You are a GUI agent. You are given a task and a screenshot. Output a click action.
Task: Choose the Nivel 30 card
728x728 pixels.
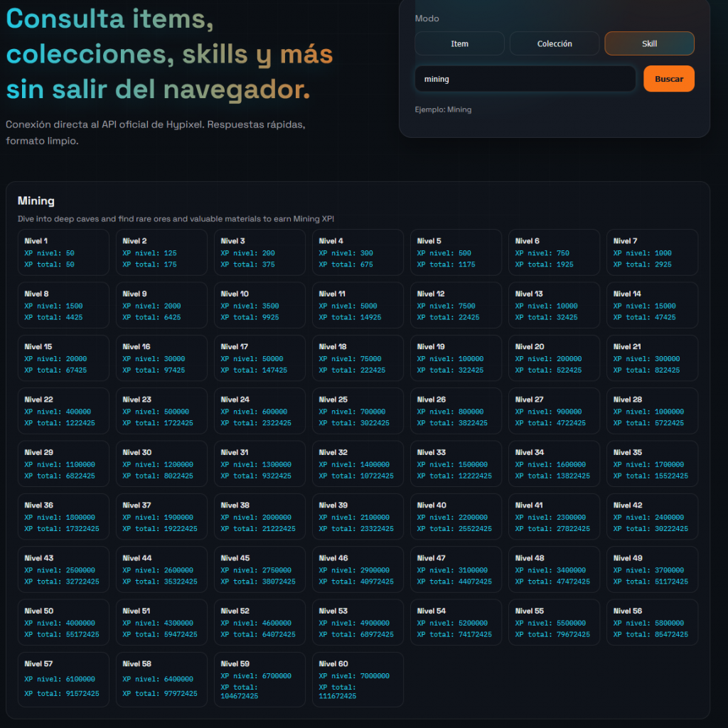tap(161, 464)
